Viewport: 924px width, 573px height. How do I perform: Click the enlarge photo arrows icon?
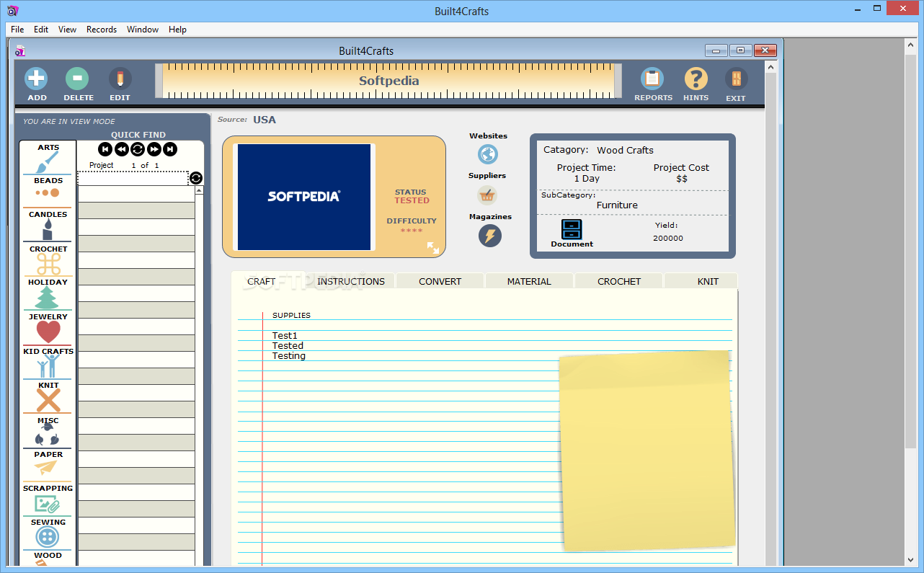[433, 248]
